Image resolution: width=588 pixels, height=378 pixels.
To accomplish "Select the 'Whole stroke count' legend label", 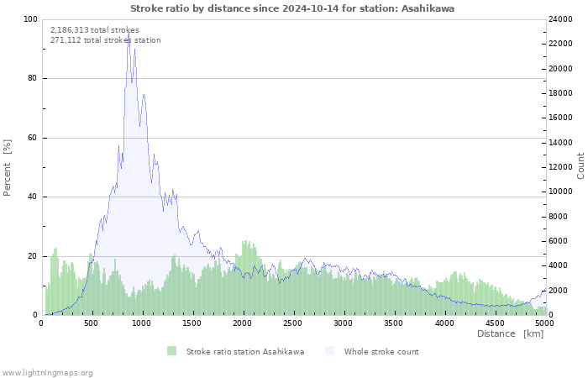I will (381, 351).
